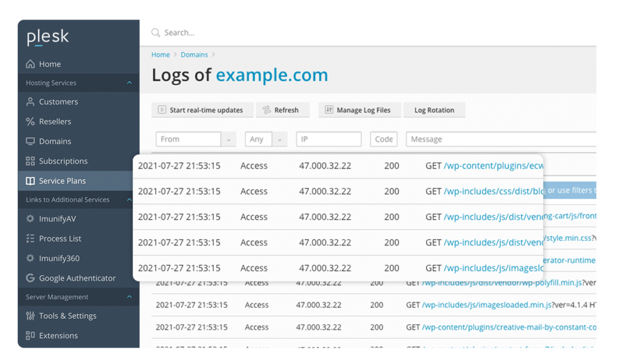Collapse the Hosting Services section
The height and width of the screenshot is (364, 625).
click(129, 83)
